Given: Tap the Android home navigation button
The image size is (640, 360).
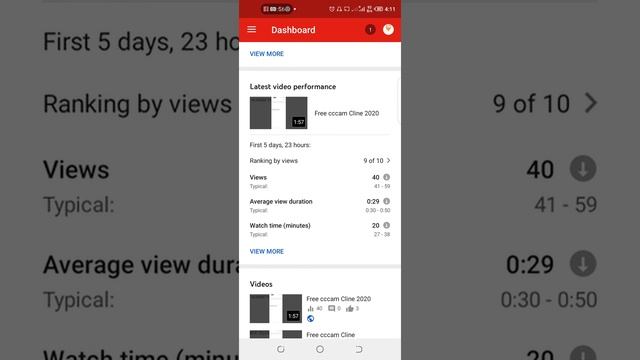Looking at the screenshot, I should pyautogui.click(x=320, y=349).
